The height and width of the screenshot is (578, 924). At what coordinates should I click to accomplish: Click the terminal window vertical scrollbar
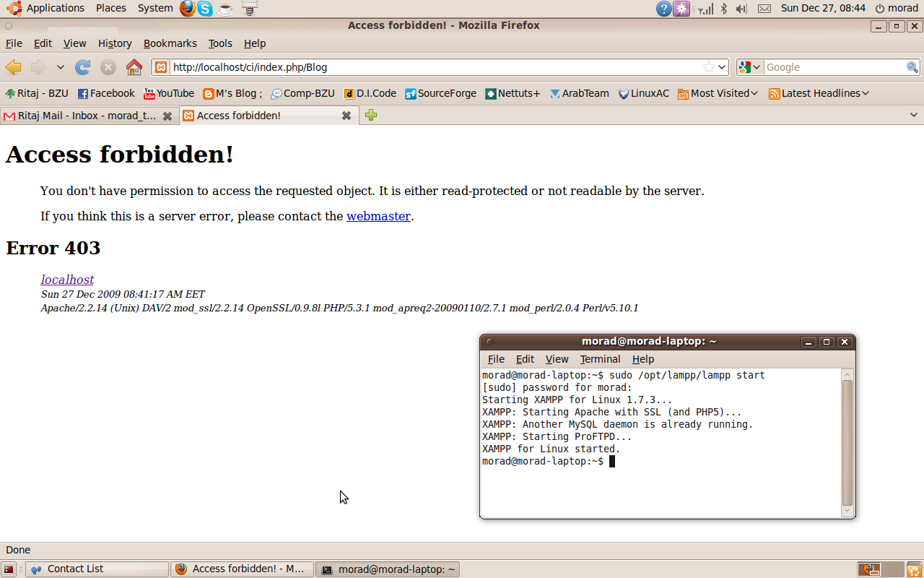[x=847, y=442]
